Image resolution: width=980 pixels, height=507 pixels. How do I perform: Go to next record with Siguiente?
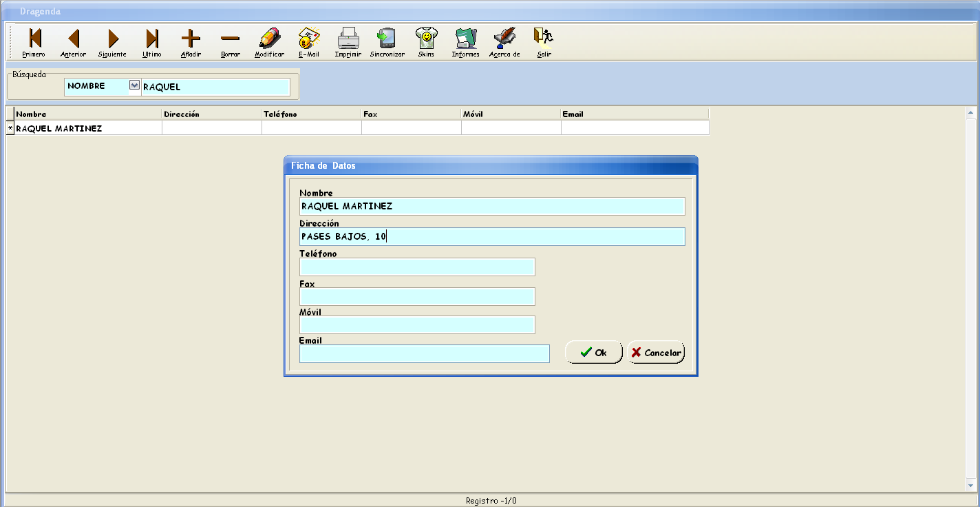click(x=112, y=43)
